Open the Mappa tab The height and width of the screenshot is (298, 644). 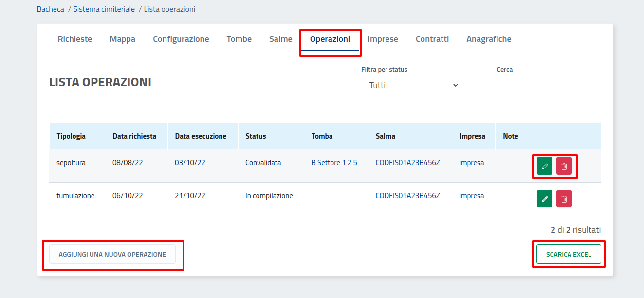(x=123, y=39)
